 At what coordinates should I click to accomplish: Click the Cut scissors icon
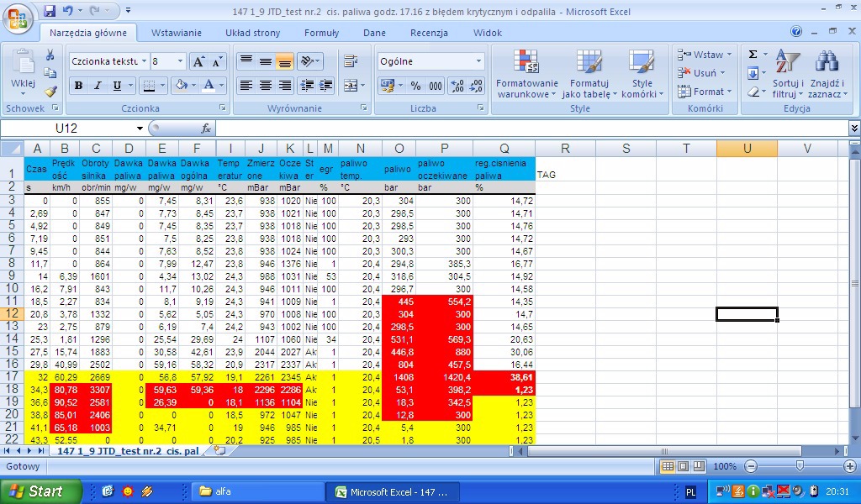tap(50, 55)
